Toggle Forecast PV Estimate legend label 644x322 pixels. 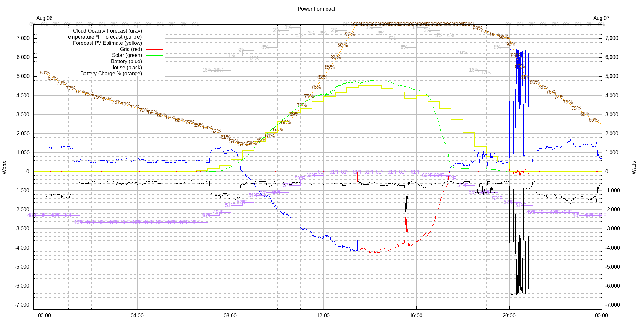tap(107, 43)
